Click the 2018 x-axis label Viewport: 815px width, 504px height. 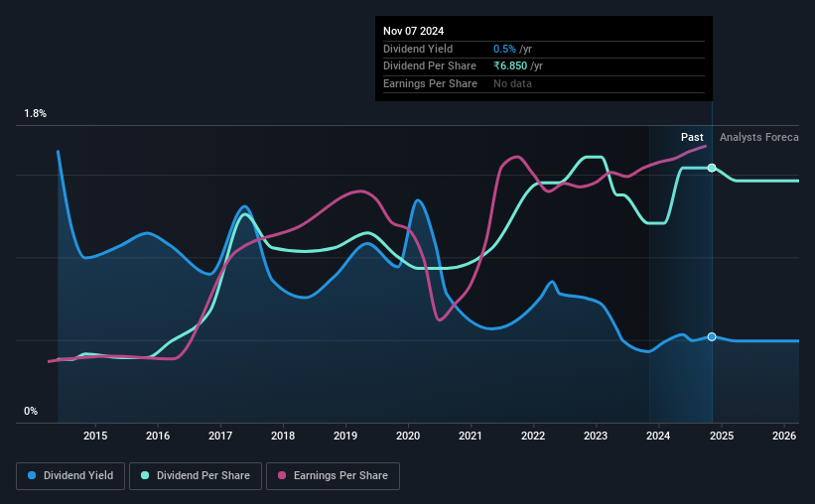pos(283,436)
